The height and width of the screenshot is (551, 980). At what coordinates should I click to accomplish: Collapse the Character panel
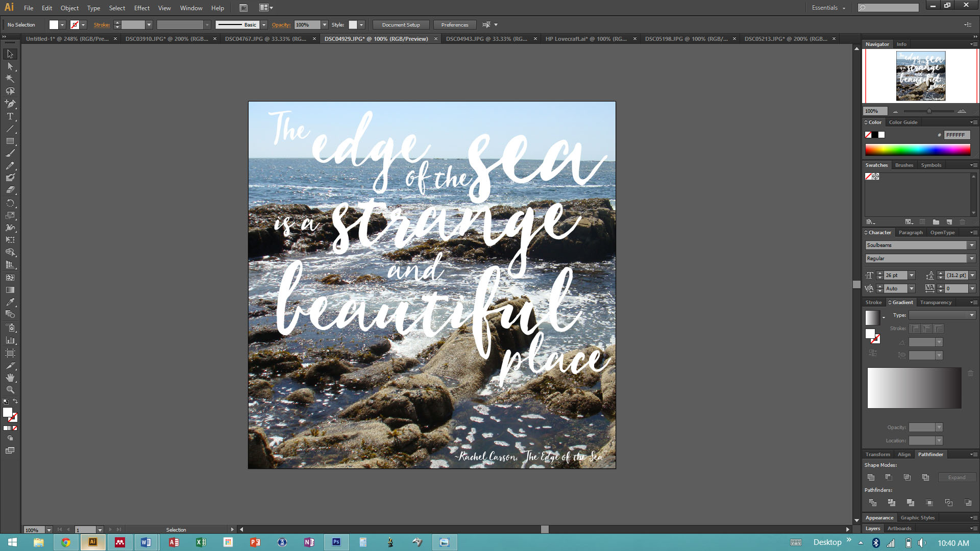[x=866, y=233]
